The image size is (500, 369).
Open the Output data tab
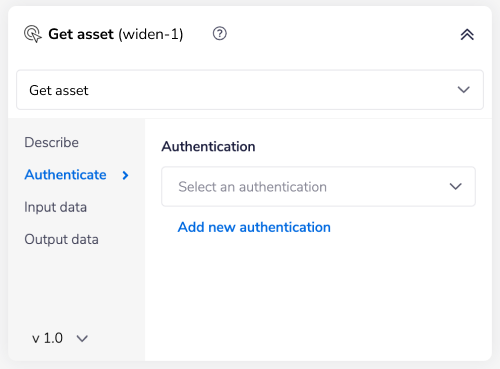[x=61, y=240]
